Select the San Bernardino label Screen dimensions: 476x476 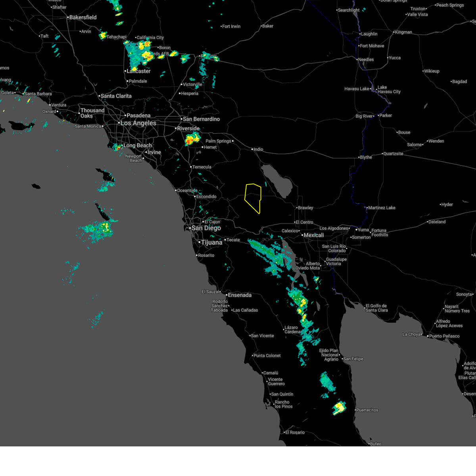[201, 119]
